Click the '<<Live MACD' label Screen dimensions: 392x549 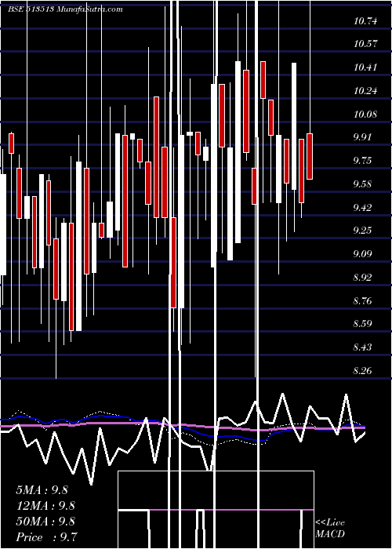pyautogui.click(x=330, y=529)
